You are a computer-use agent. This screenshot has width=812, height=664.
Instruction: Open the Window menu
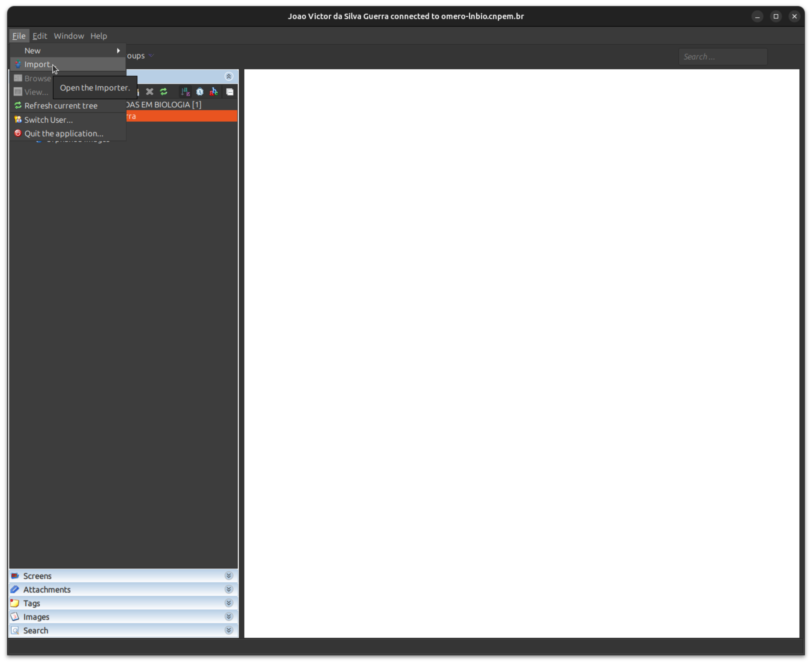69,35
